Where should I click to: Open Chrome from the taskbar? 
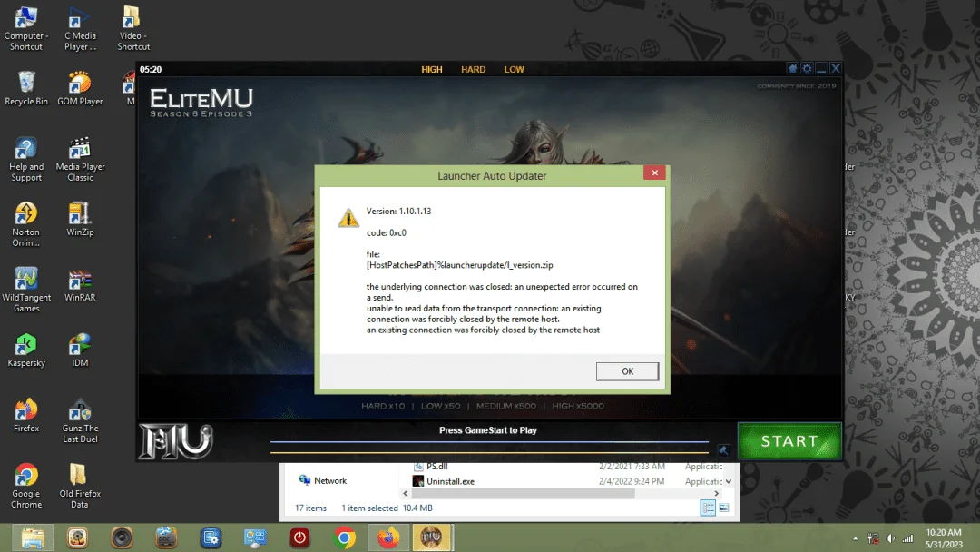tap(344, 537)
